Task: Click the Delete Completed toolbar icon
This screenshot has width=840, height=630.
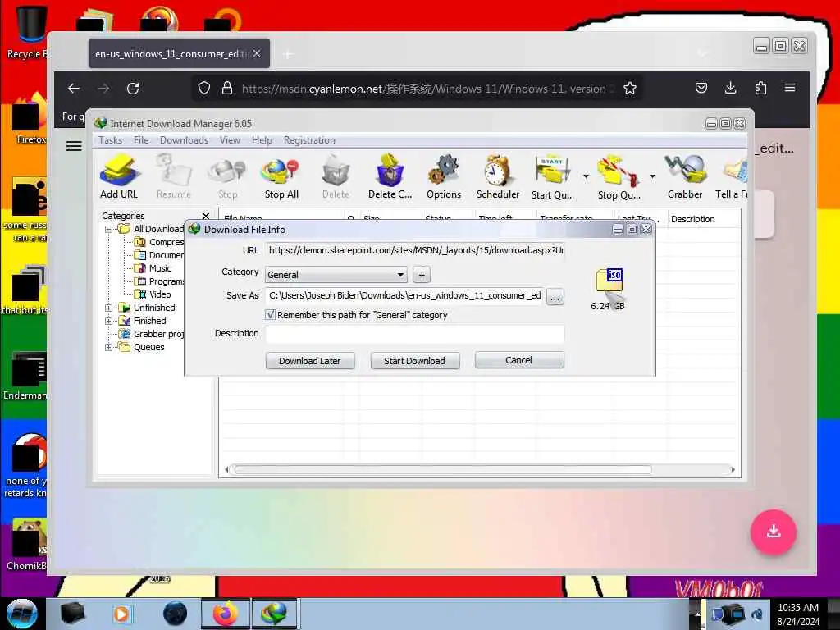Action: point(390,177)
